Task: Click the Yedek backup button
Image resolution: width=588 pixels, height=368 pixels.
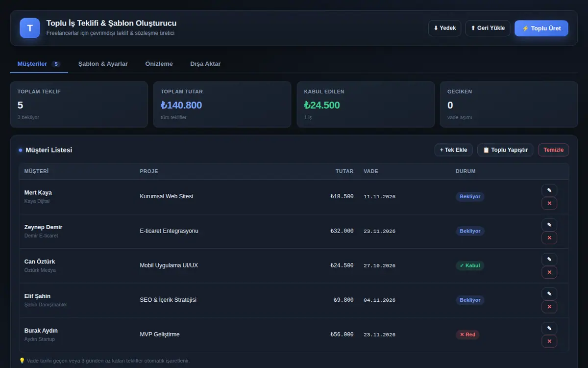Action: click(445, 28)
